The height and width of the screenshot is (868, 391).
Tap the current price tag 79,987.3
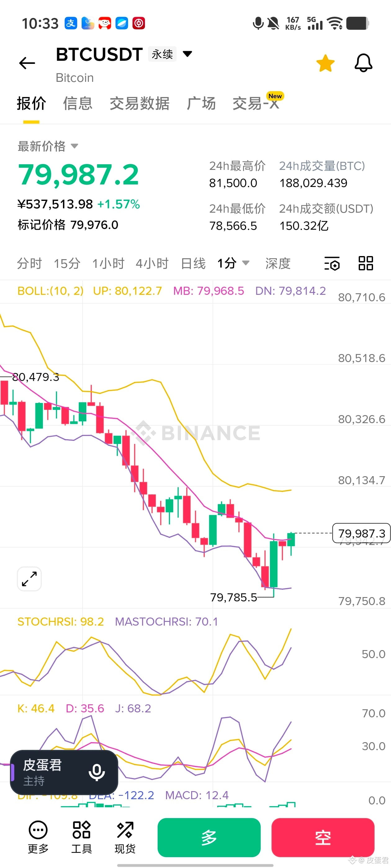(361, 533)
